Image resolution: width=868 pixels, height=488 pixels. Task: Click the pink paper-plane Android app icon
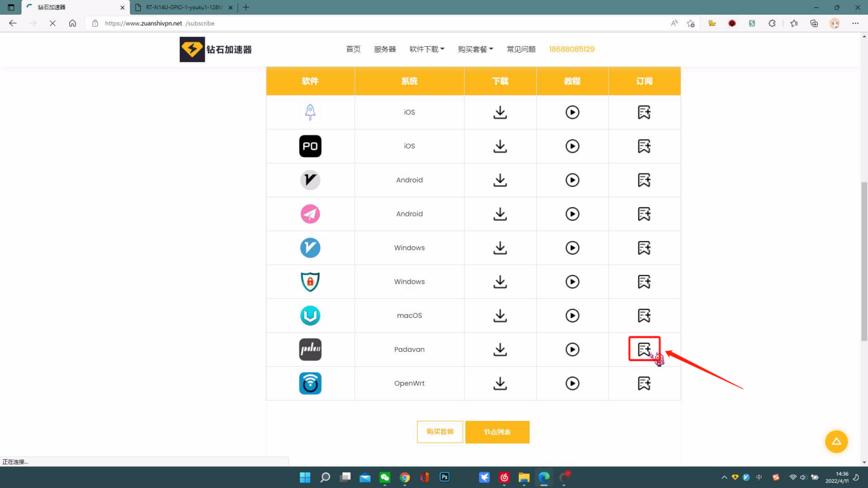click(x=310, y=213)
